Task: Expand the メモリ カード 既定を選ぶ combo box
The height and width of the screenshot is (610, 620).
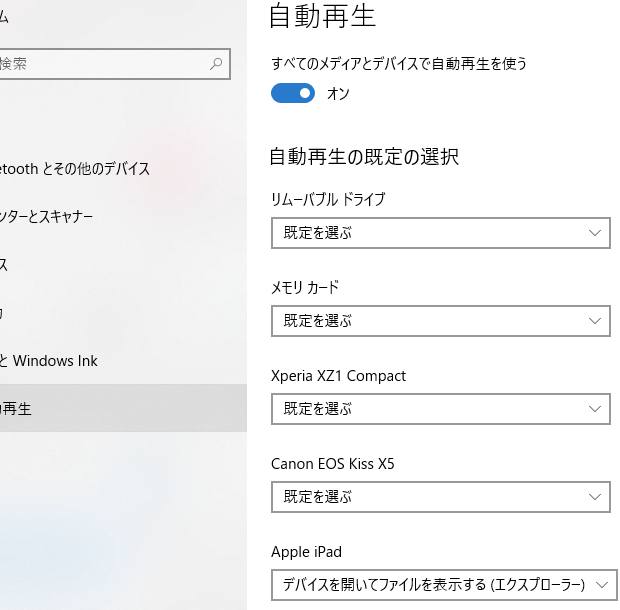Action: coord(440,321)
